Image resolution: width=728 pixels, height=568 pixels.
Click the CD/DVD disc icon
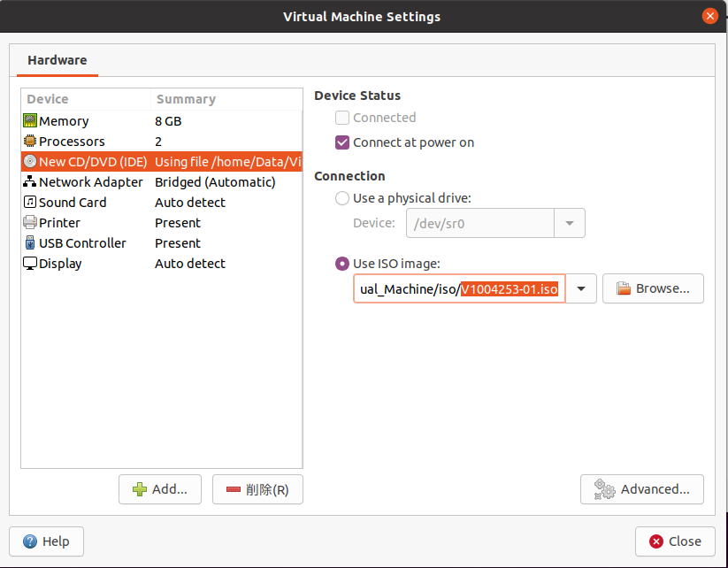(30, 162)
